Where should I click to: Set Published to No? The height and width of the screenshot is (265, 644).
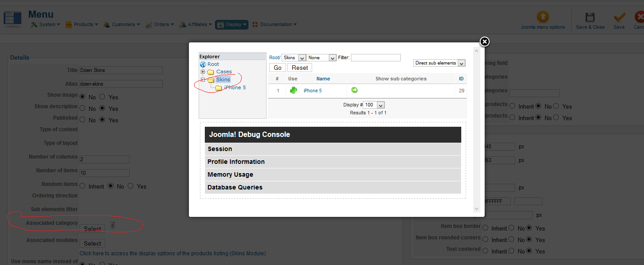(82, 120)
